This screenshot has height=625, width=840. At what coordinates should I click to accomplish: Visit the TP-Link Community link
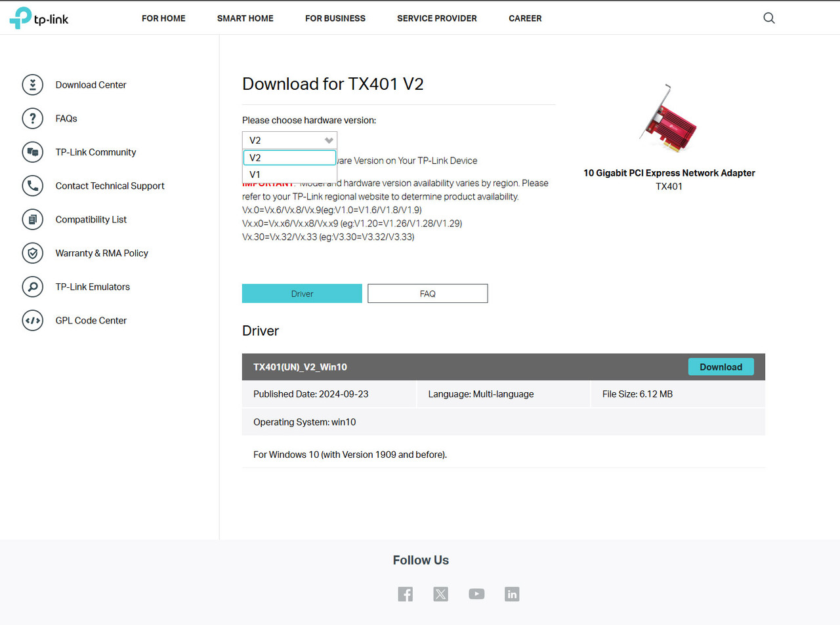[x=96, y=152]
